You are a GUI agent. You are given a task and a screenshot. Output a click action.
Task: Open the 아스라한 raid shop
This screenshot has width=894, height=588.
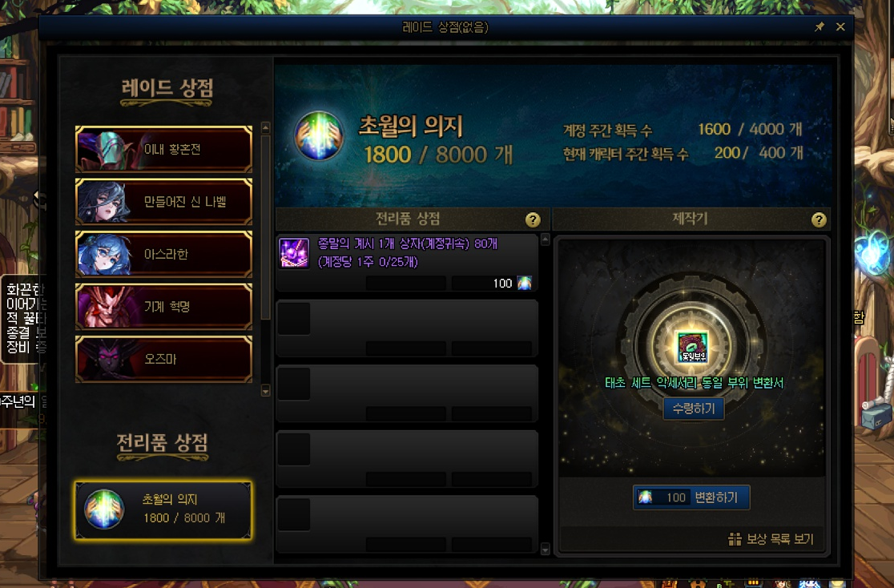(163, 254)
